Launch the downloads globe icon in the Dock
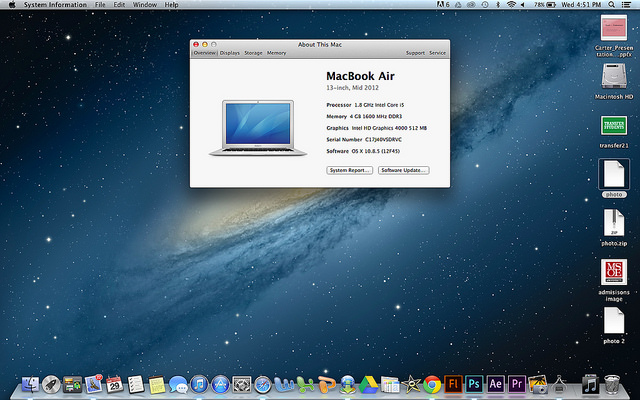The width and height of the screenshot is (640, 400). pos(347,384)
